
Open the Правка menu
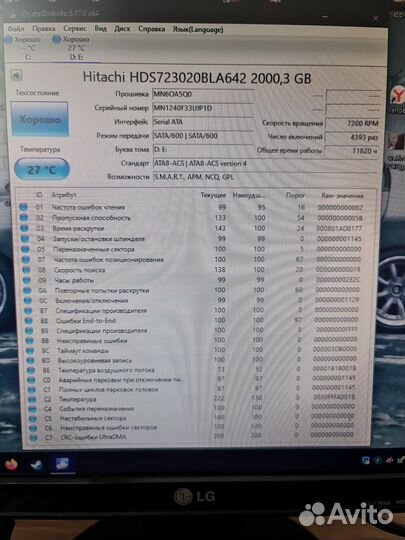44,29
